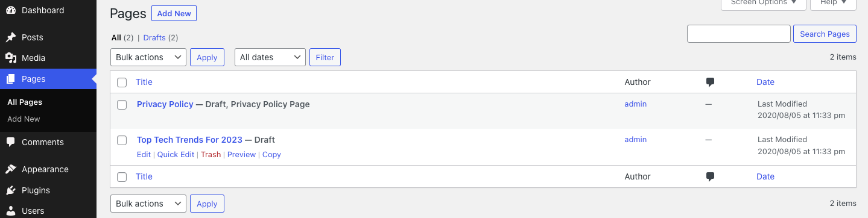Click the Search Pages button
868x218 pixels.
click(x=825, y=34)
